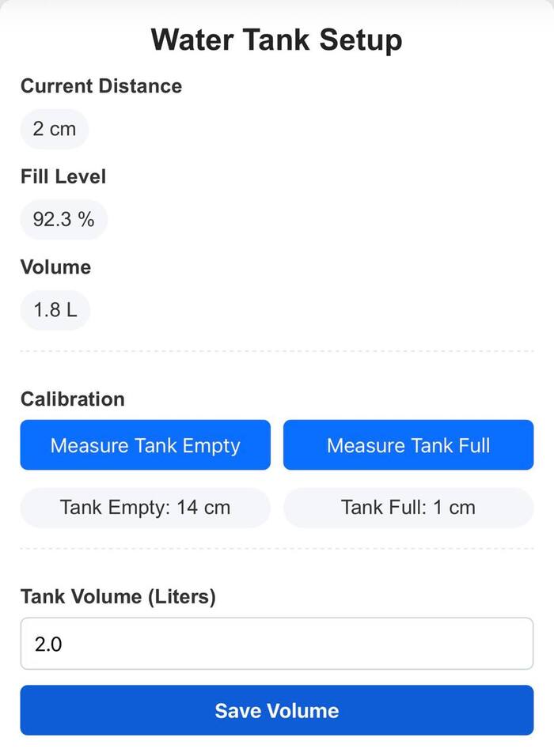Image resolution: width=554 pixels, height=756 pixels.
Task: Select the 2 cm distance reading
Action: [54, 129]
